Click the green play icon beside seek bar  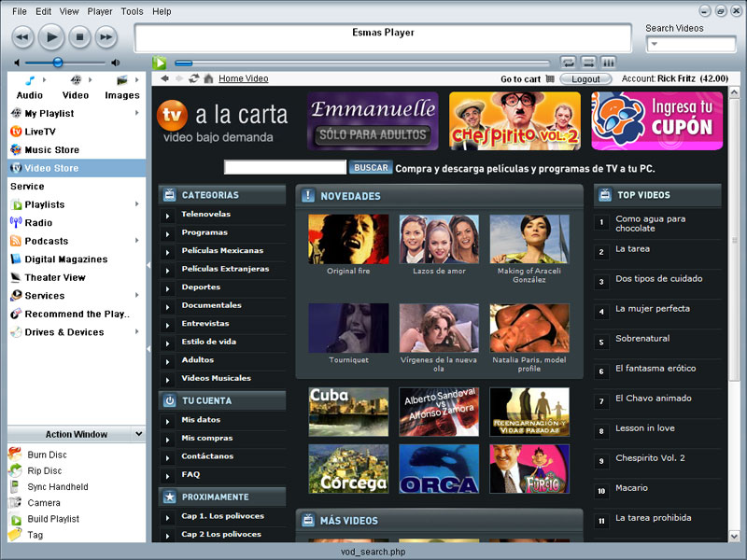160,63
